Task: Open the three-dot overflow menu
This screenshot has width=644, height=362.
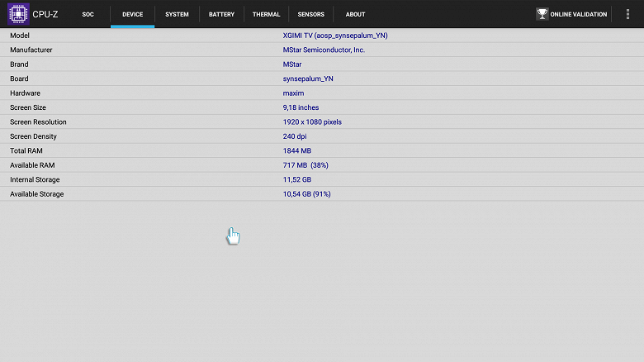Action: (x=627, y=14)
